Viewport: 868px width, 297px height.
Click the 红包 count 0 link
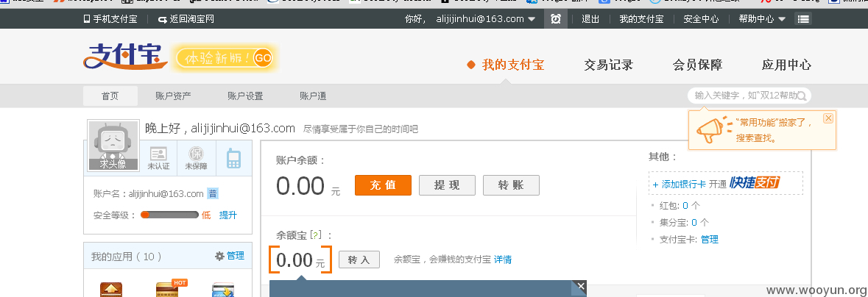tap(685, 205)
